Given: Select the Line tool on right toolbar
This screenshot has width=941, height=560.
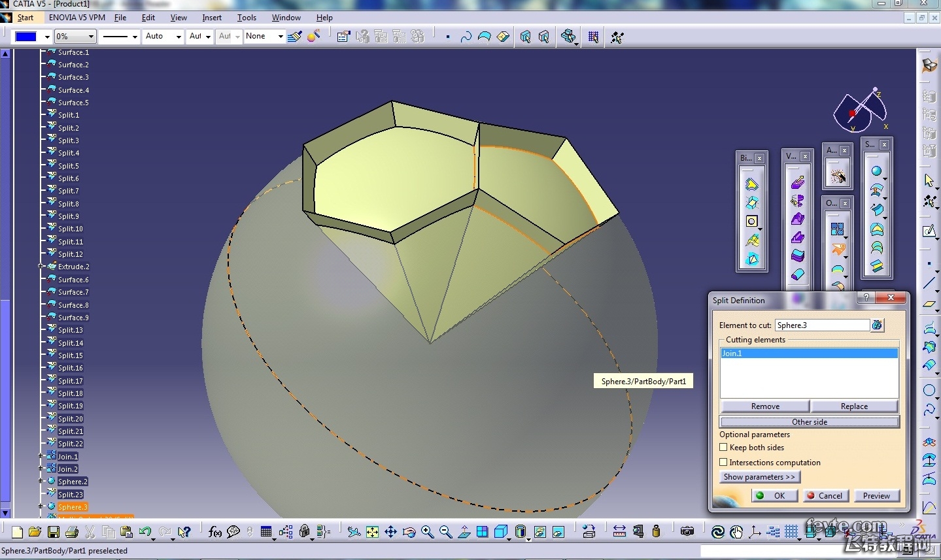Looking at the screenshot, I should (929, 283).
